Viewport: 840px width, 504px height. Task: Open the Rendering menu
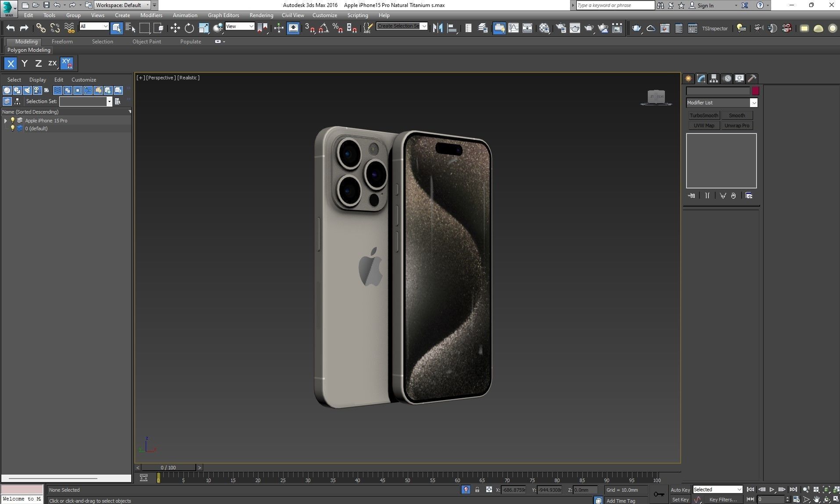[261, 15]
